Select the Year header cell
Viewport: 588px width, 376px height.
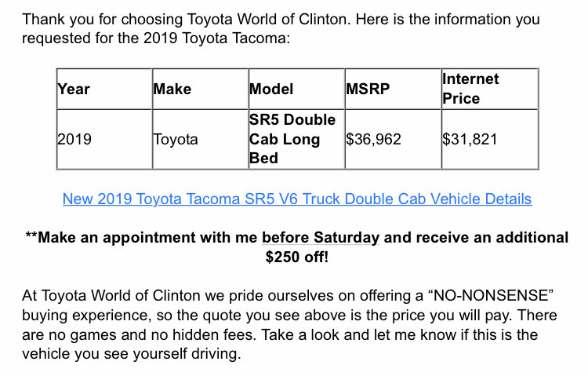coord(104,89)
